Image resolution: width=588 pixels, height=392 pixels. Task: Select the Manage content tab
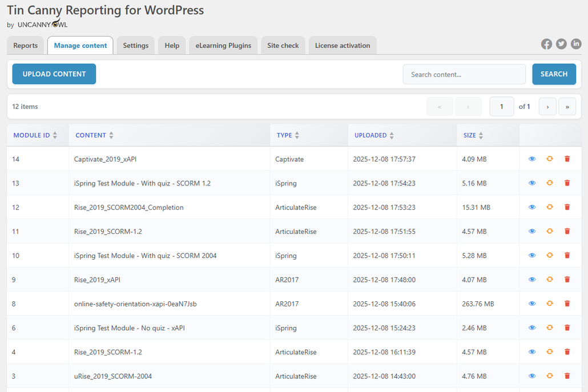pyautogui.click(x=80, y=45)
